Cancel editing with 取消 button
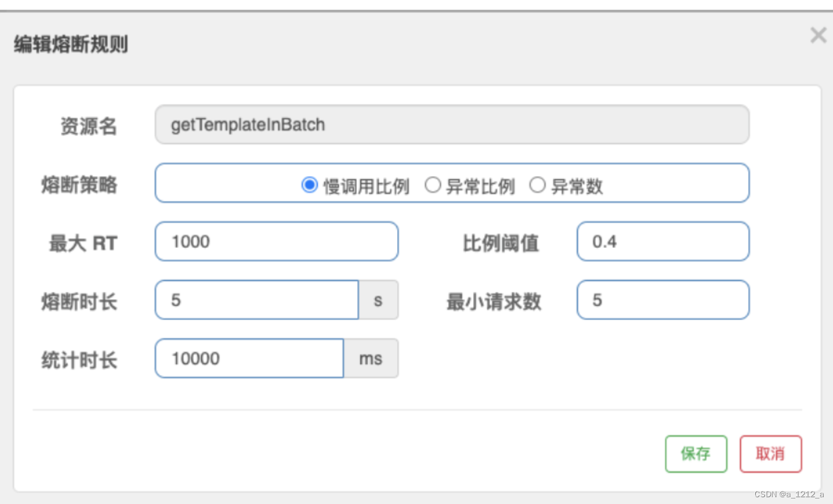 (x=771, y=454)
